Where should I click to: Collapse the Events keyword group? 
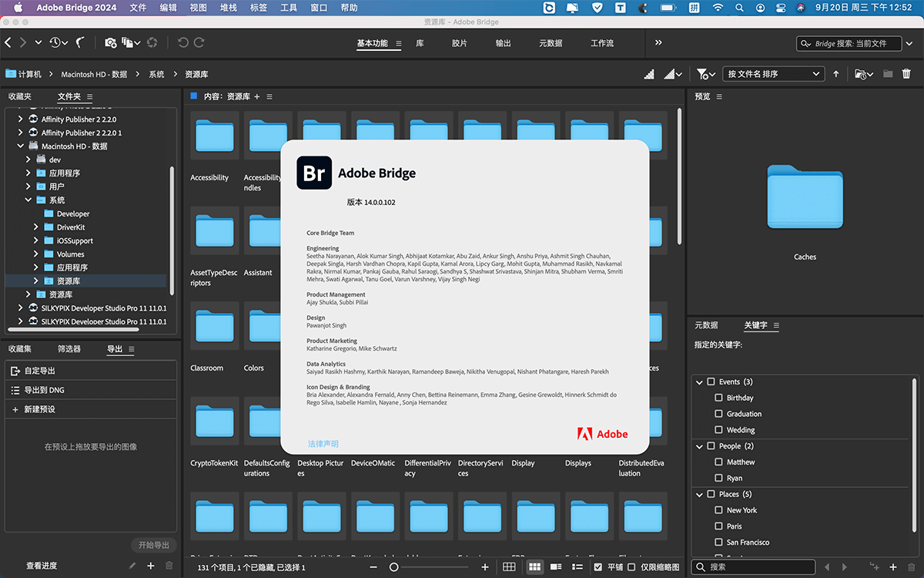point(700,382)
